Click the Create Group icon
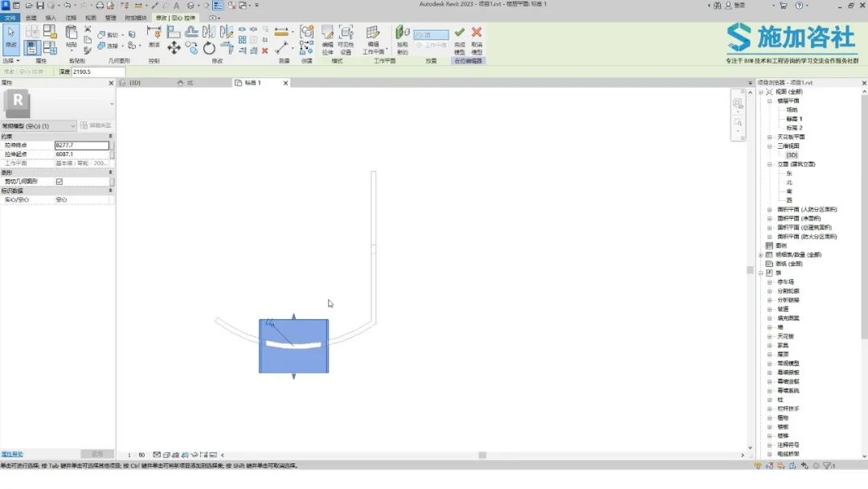868x489 pixels. pyautogui.click(x=307, y=32)
